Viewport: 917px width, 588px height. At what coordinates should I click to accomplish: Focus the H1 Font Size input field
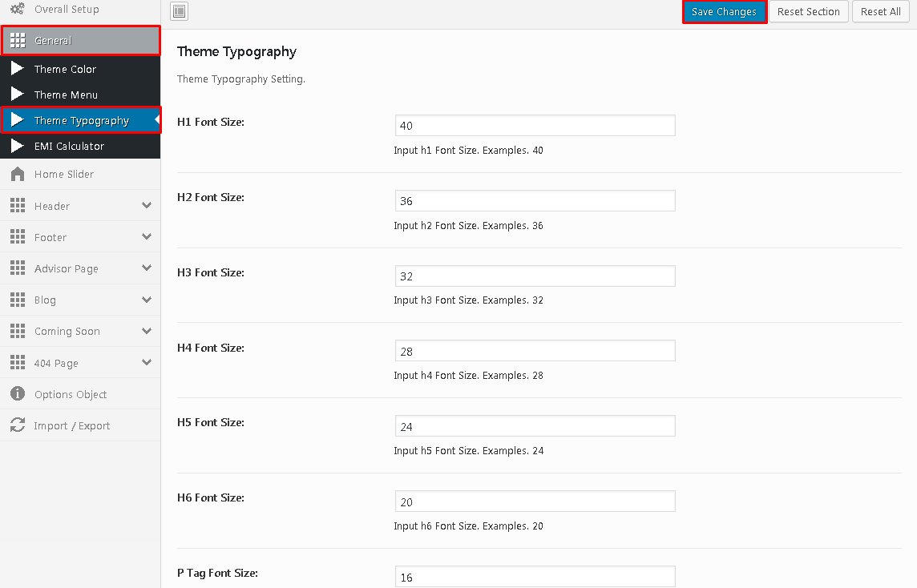coord(535,126)
